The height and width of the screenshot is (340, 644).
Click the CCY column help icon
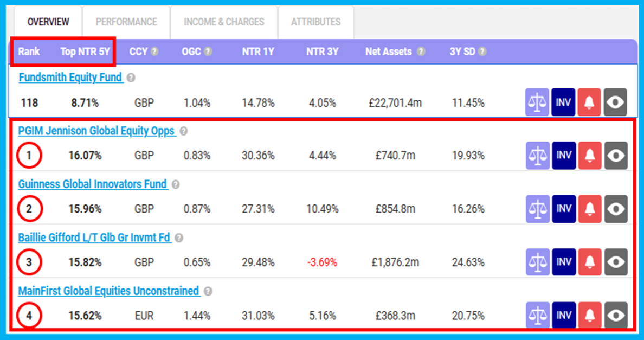coord(155,52)
